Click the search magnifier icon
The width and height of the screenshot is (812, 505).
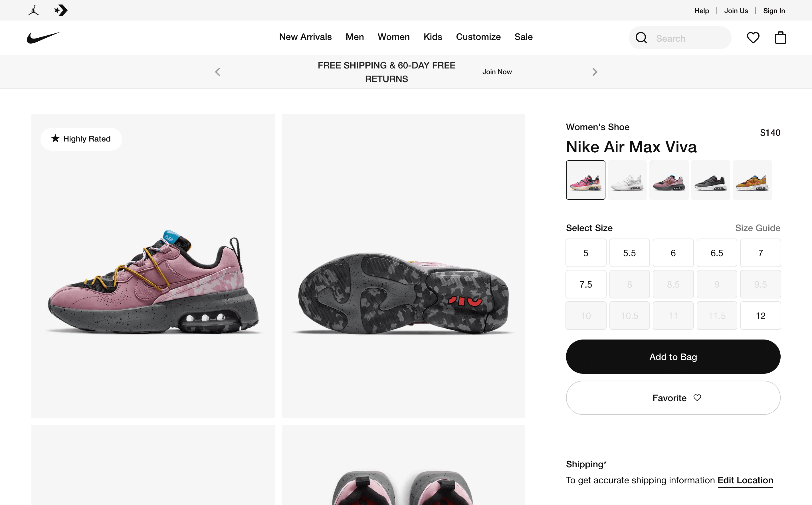(x=641, y=38)
